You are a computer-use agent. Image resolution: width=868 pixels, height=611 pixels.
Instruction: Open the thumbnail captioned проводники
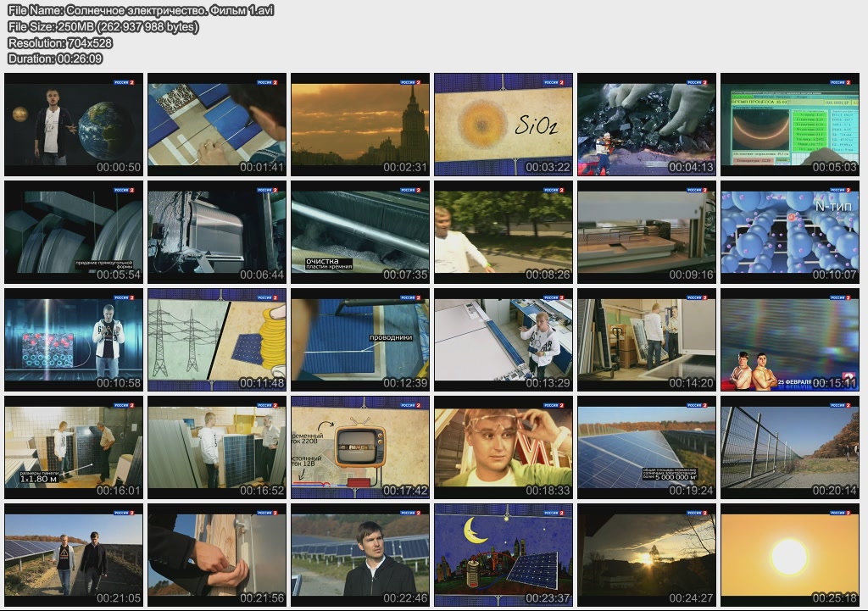pos(360,340)
